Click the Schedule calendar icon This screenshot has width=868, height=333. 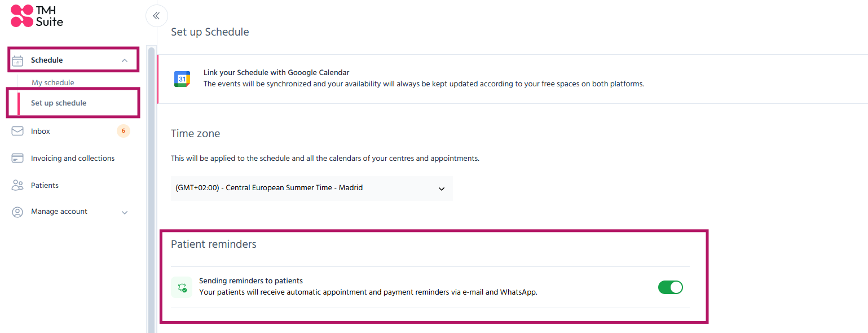tap(17, 60)
